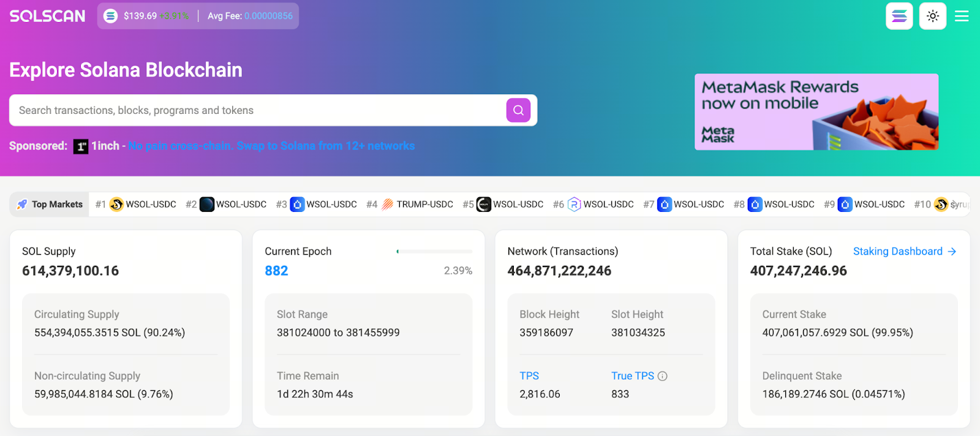Click the TRUMP-USDC market icon

(388, 205)
